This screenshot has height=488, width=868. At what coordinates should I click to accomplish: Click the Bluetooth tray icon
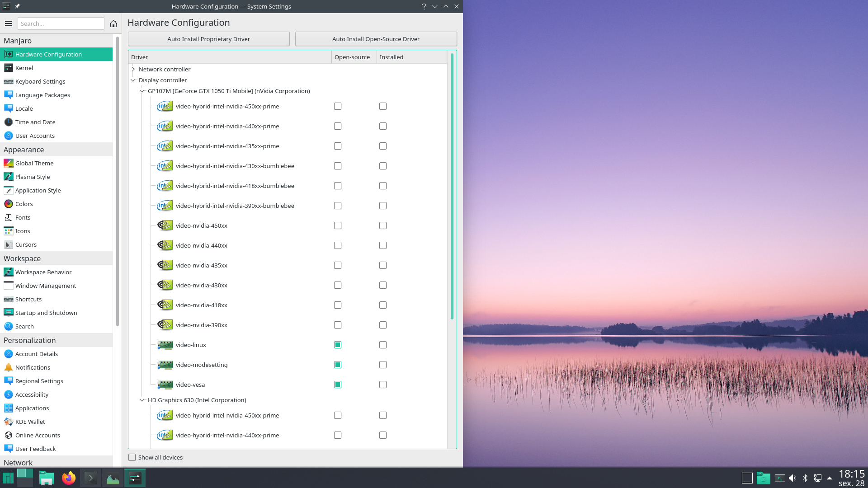805,478
